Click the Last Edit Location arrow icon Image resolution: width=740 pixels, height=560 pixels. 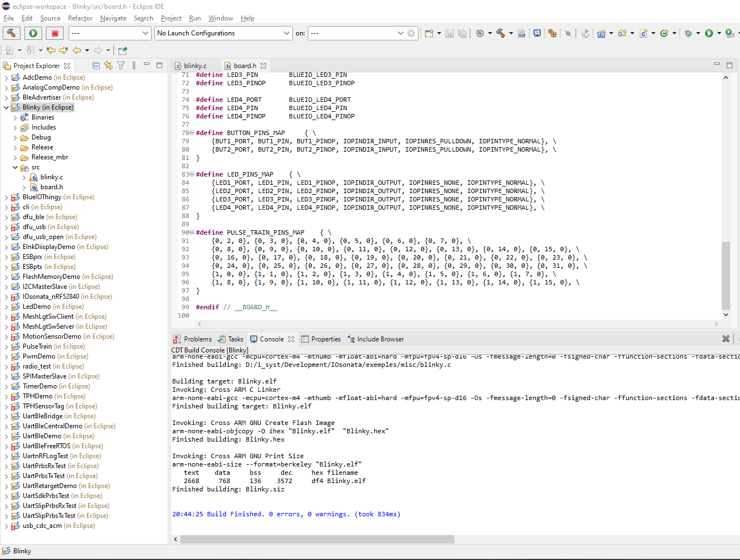point(51,50)
